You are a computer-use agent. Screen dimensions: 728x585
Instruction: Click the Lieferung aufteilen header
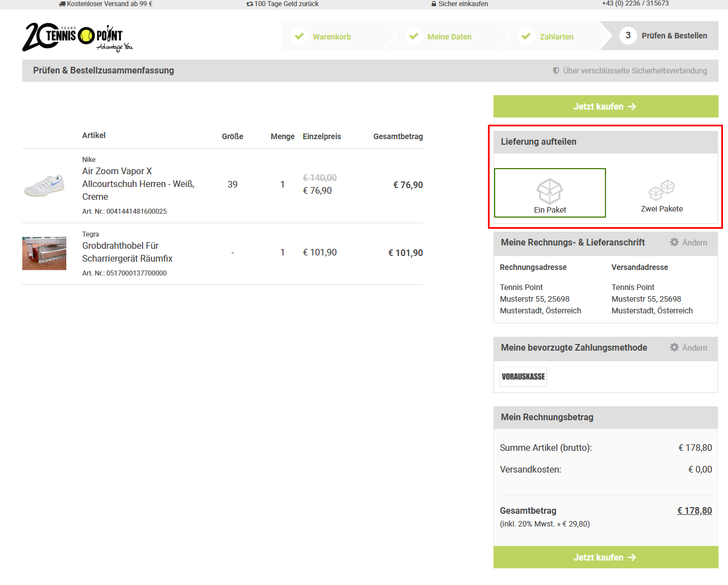(606, 142)
